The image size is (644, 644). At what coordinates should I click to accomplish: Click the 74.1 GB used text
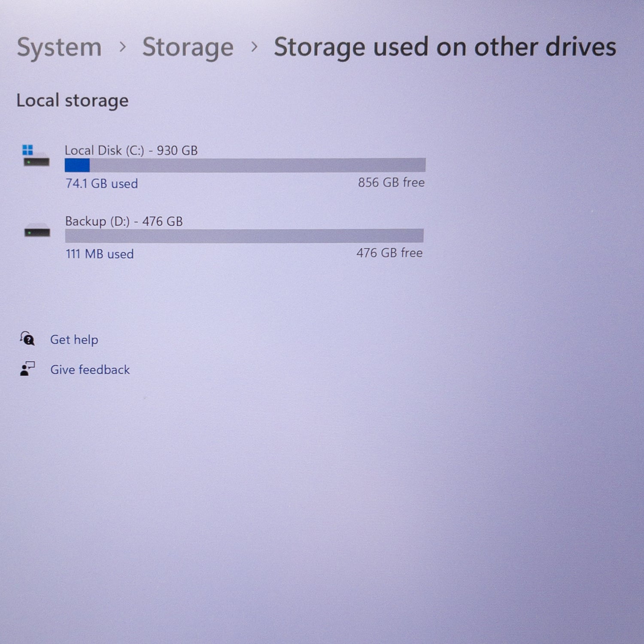click(x=102, y=184)
